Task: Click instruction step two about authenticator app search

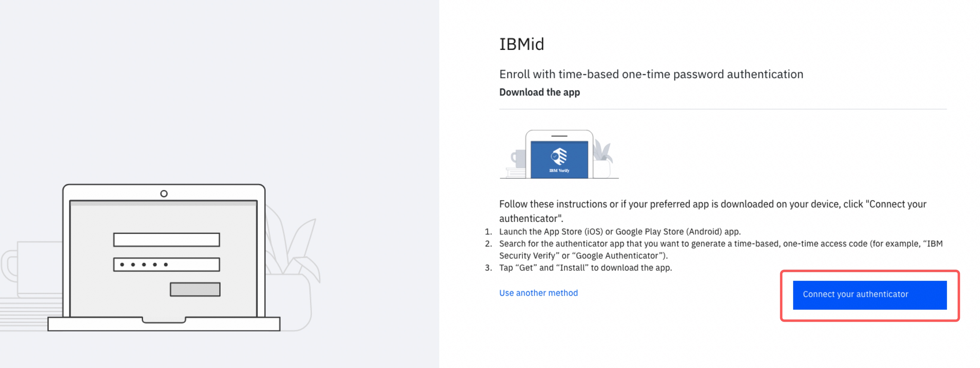Action: [720, 250]
